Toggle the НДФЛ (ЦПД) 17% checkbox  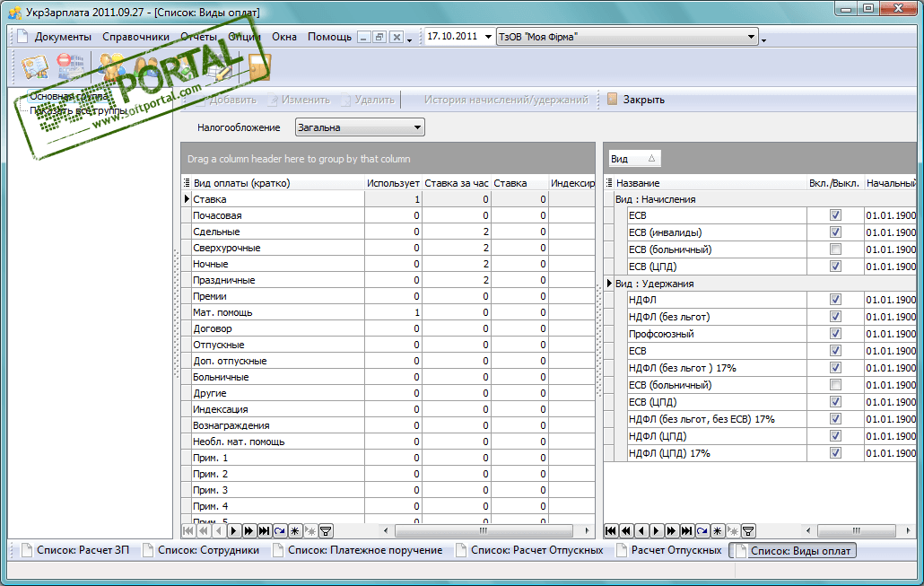click(835, 453)
